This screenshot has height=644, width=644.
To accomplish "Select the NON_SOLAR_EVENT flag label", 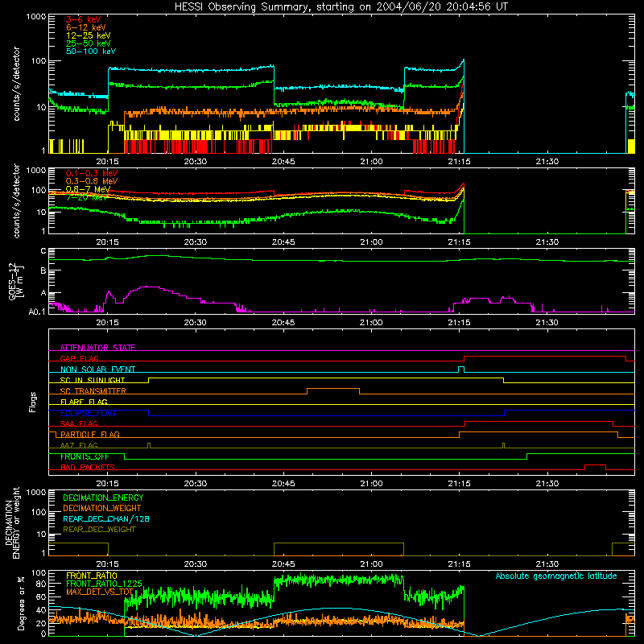I will 97,369.
